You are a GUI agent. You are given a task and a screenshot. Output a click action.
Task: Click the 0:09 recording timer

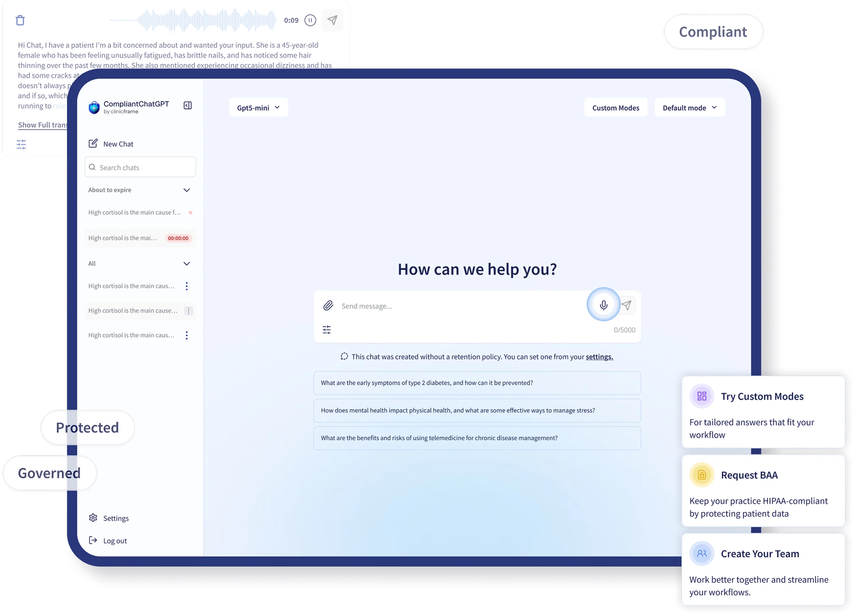[x=291, y=20]
